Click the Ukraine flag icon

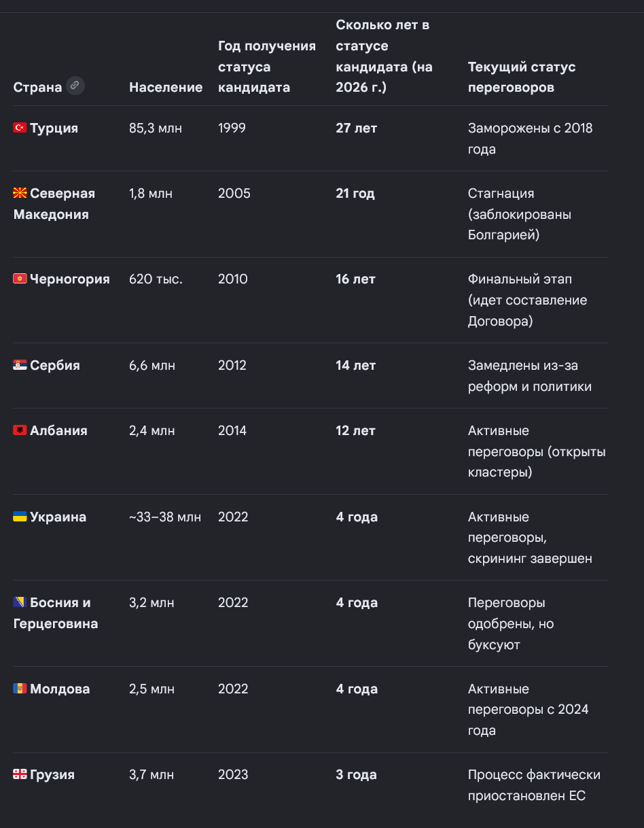pos(20,517)
